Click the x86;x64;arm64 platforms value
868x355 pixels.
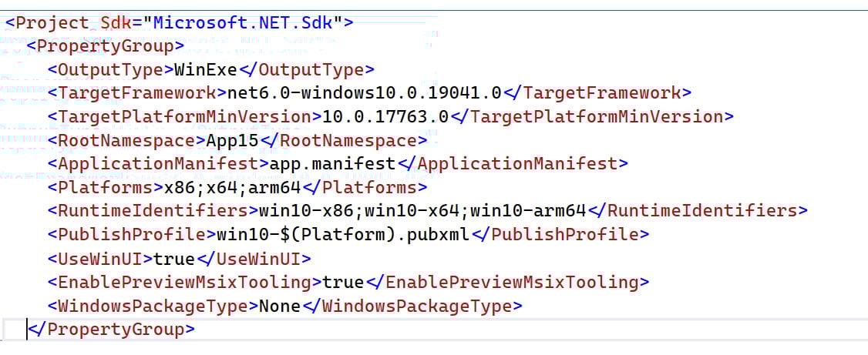pyautogui.click(x=233, y=187)
